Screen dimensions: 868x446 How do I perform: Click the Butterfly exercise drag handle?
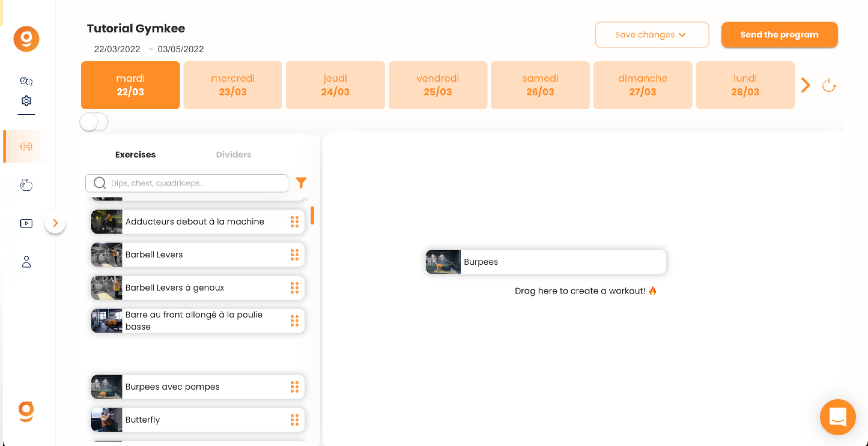click(294, 420)
